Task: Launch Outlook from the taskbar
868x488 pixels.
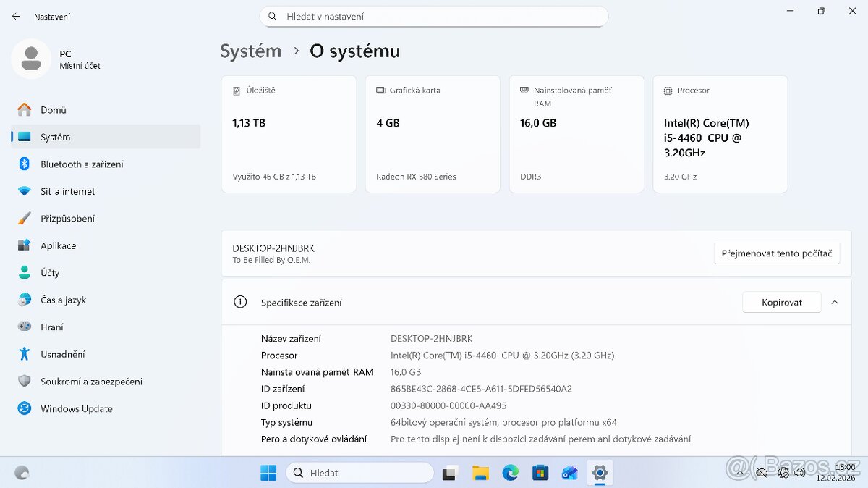Action: click(x=569, y=472)
